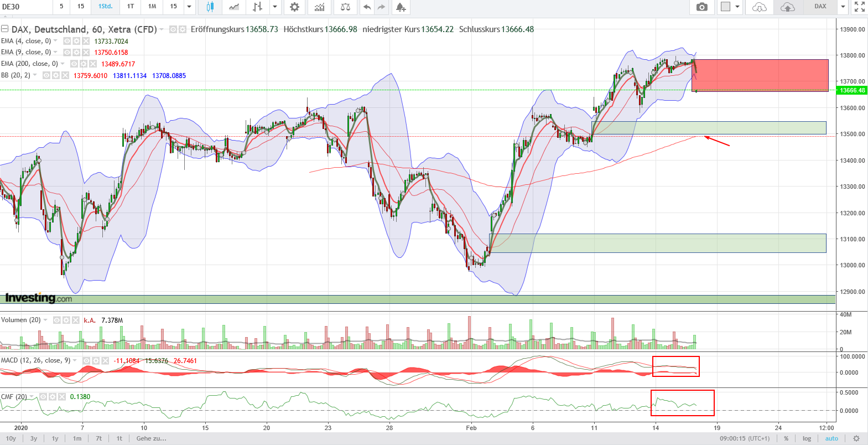The image size is (868, 445).
Task: Hide the DAX main price series
Action: pyautogui.click(x=173, y=29)
